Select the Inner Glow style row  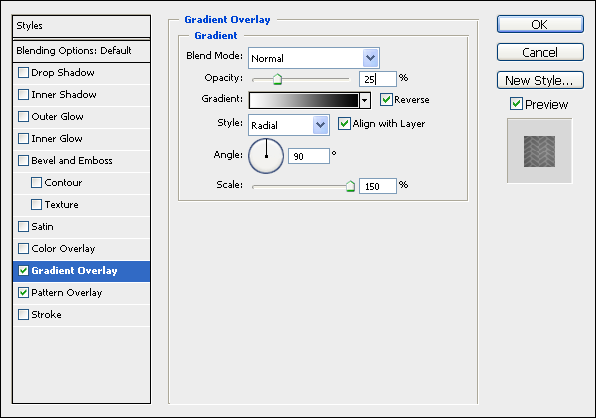(x=81, y=139)
